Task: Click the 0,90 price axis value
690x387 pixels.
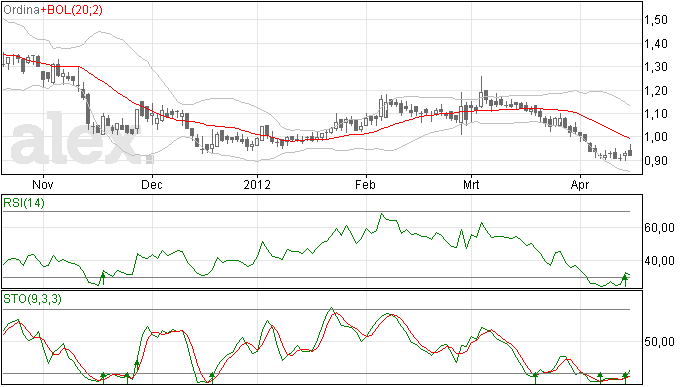Action: coord(656,161)
